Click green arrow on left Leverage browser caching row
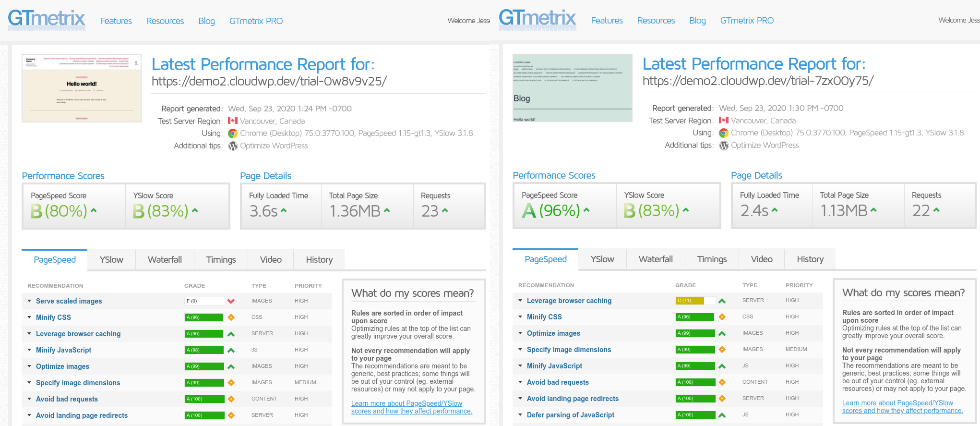The image size is (980, 426). pyautogui.click(x=231, y=334)
